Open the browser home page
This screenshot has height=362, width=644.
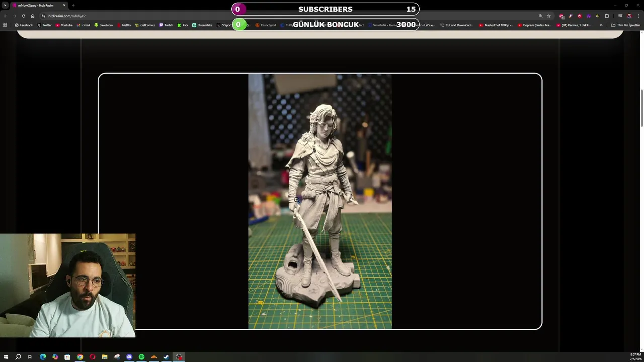point(33,16)
